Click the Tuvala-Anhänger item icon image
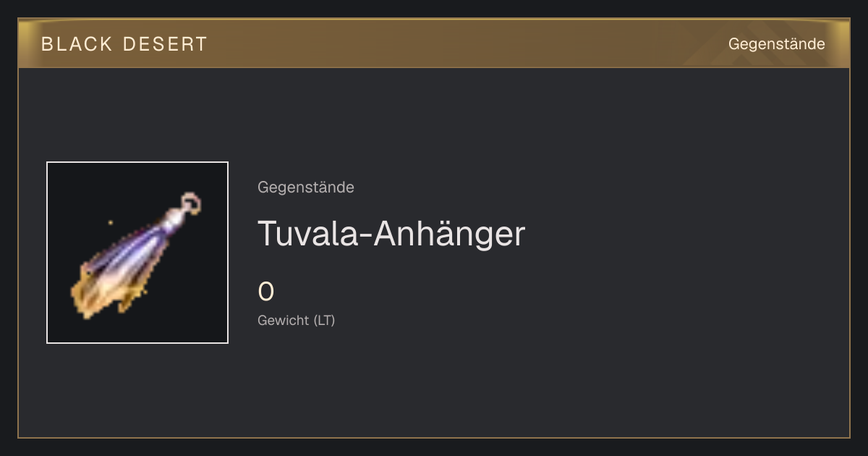This screenshot has height=456, width=868. coord(137,253)
